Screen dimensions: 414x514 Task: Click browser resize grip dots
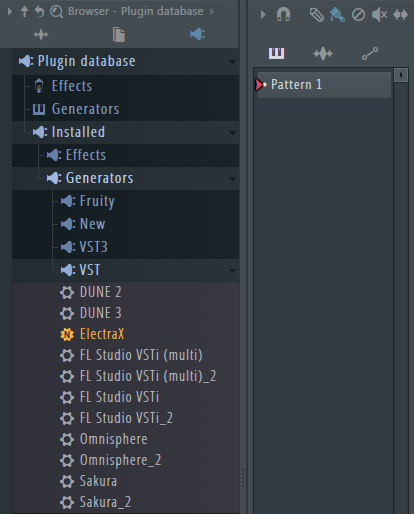click(243, 478)
